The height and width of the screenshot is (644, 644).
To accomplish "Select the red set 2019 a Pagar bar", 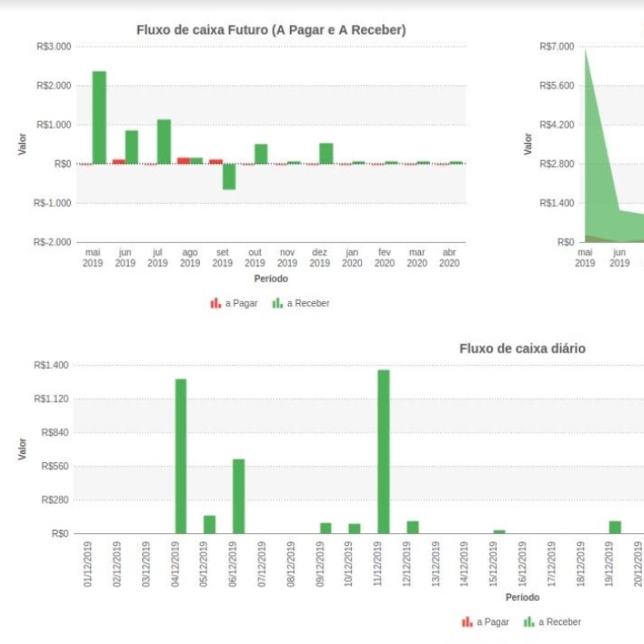I will [x=216, y=162].
